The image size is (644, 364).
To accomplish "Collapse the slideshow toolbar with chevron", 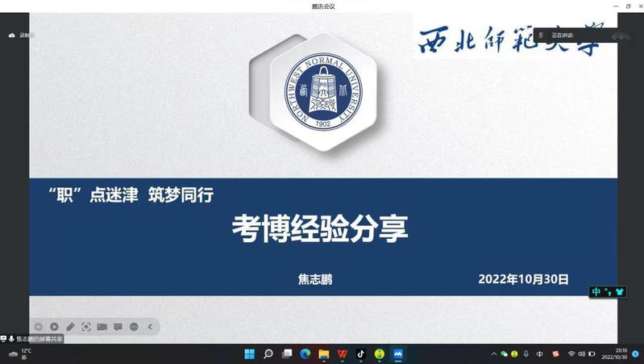I will [x=150, y=327].
